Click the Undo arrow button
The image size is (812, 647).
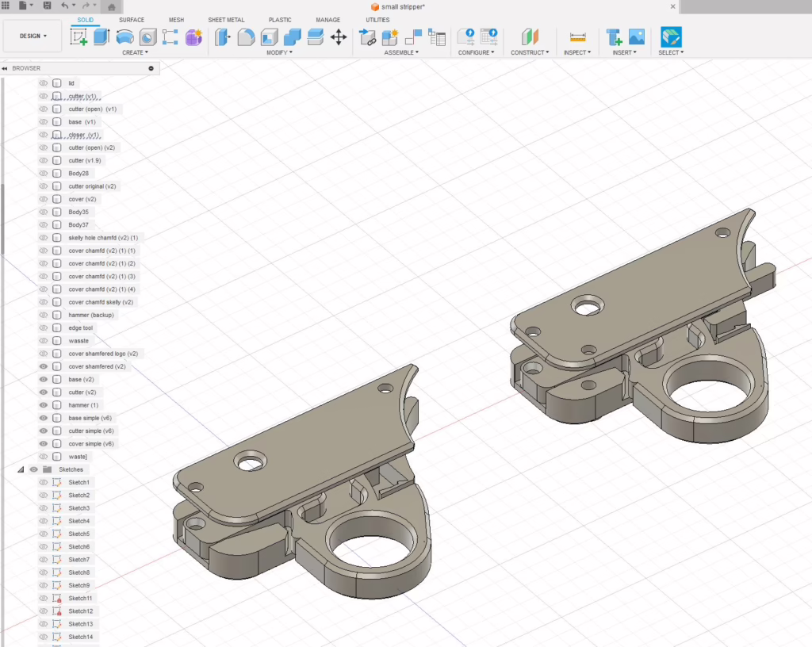tap(65, 6)
